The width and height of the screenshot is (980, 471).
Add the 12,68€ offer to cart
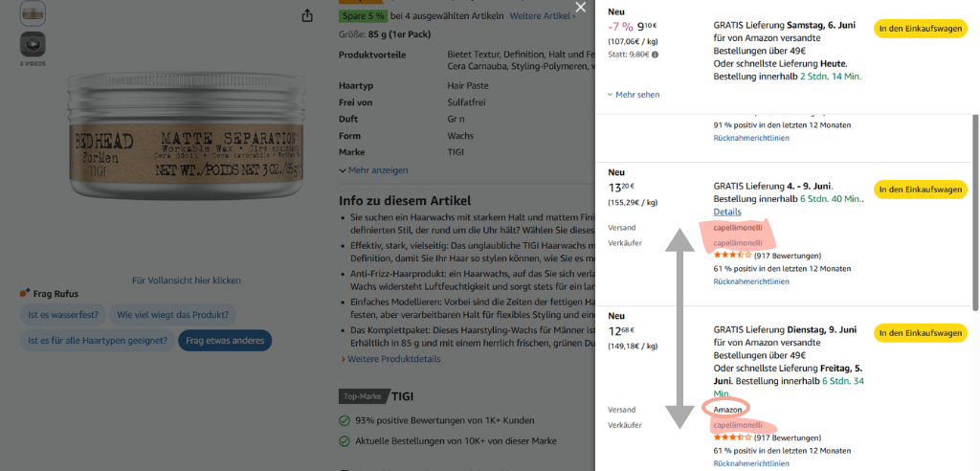point(920,333)
